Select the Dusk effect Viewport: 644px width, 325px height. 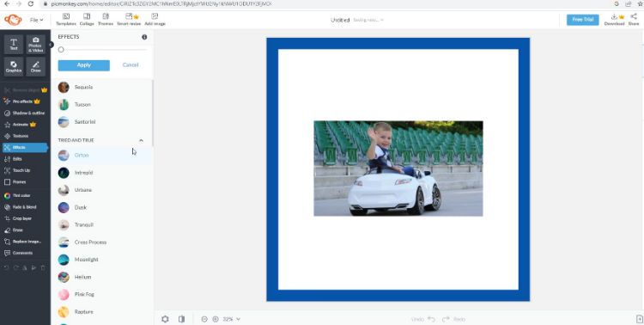(102, 207)
